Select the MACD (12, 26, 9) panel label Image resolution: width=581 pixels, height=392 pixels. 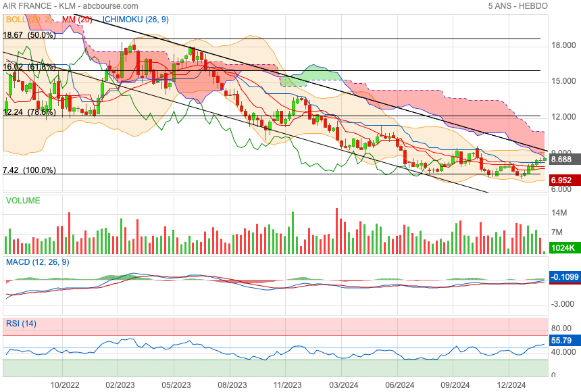[x=37, y=262]
